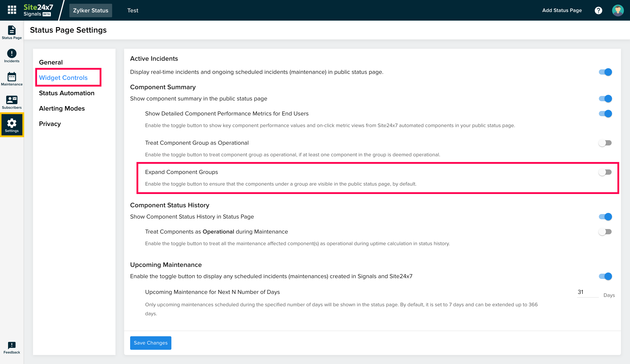Image resolution: width=630 pixels, height=364 pixels.
Task: Click the Save Changes button
Action: point(151,343)
